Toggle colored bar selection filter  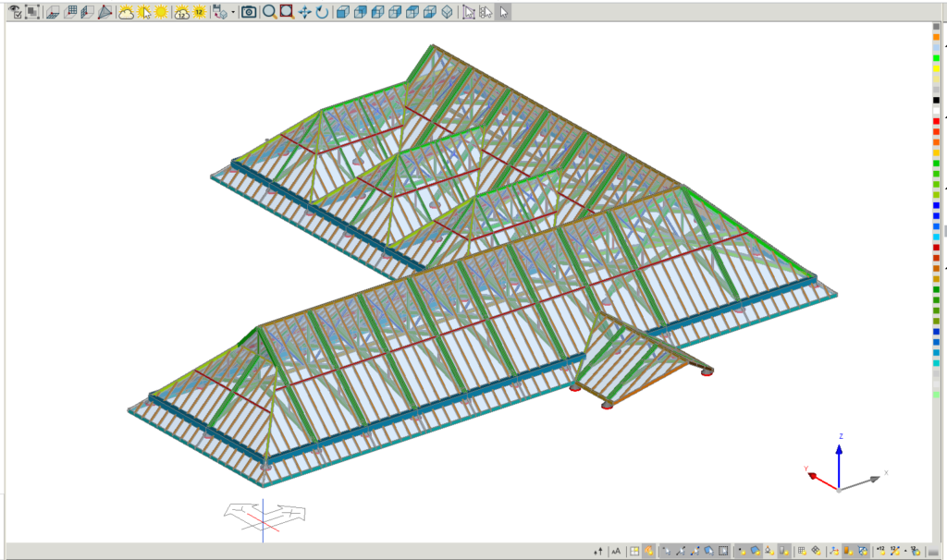(695, 551)
